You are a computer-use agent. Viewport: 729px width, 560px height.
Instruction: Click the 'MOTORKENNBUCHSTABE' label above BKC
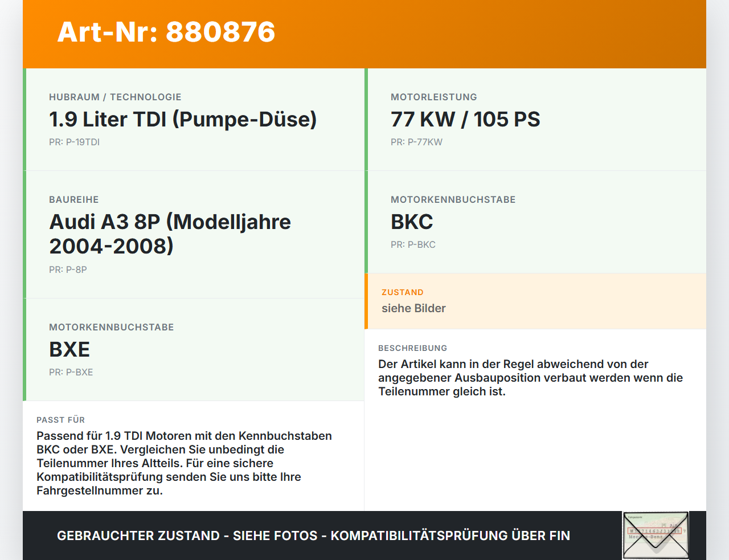(x=453, y=199)
